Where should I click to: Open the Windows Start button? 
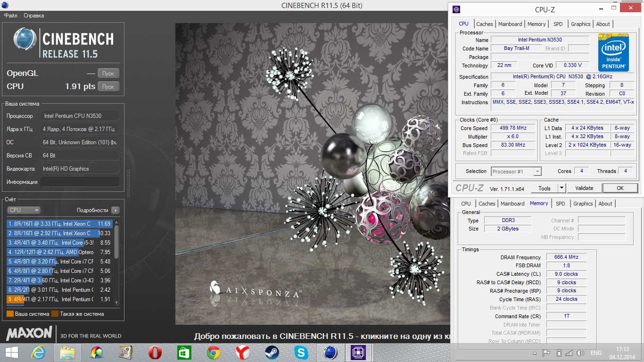[x=11, y=352]
